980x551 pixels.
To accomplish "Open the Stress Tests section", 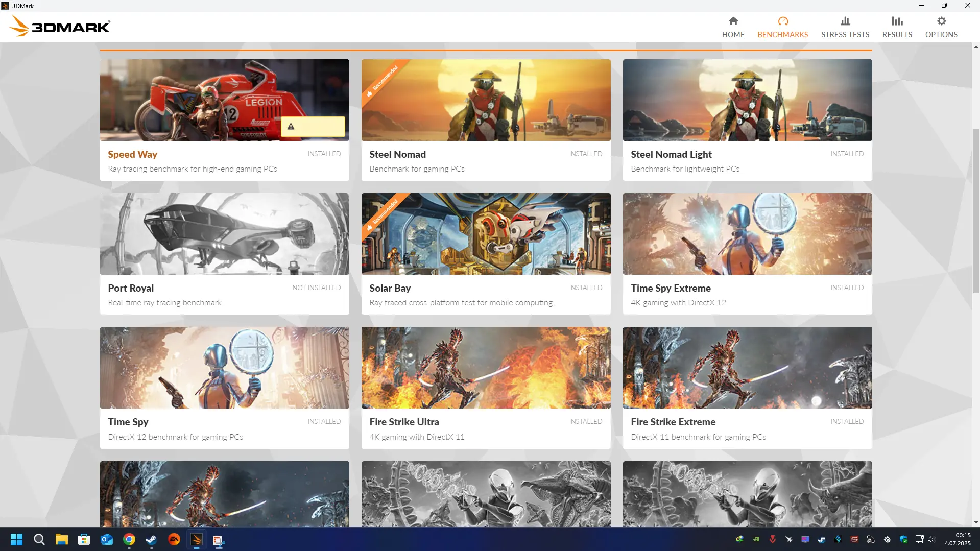I will (x=845, y=27).
